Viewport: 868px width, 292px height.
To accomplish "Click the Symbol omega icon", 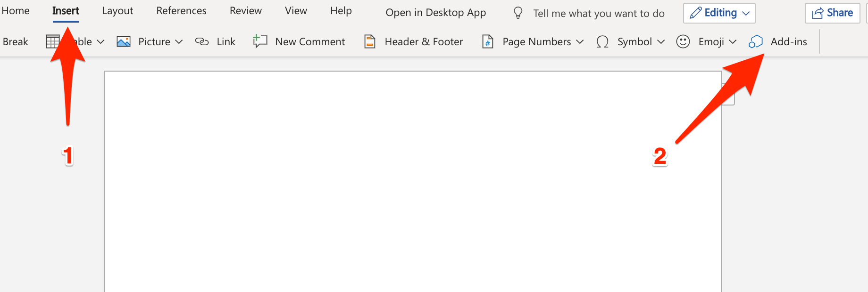I will coord(602,42).
